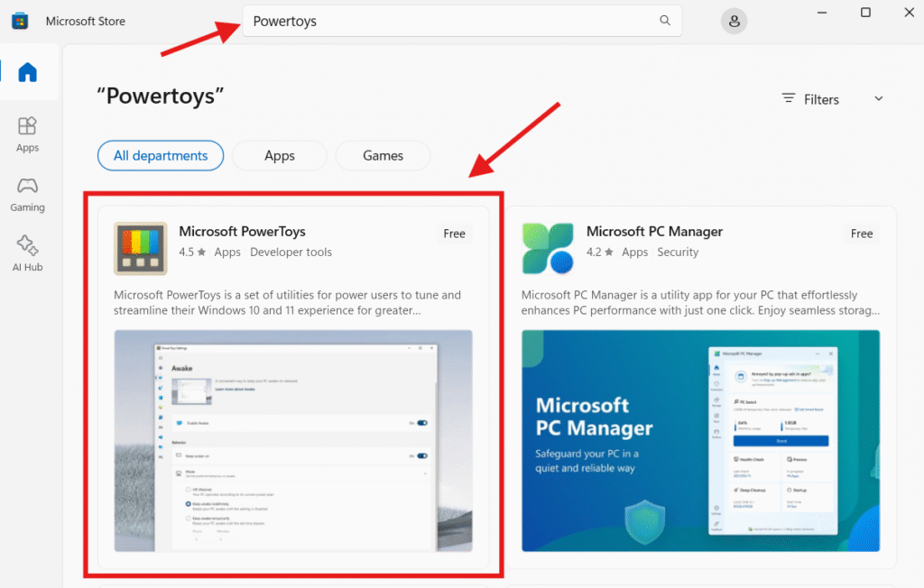Click the Microsoft PC Manager app icon
Image resolution: width=924 pixels, height=588 pixels.
point(548,248)
